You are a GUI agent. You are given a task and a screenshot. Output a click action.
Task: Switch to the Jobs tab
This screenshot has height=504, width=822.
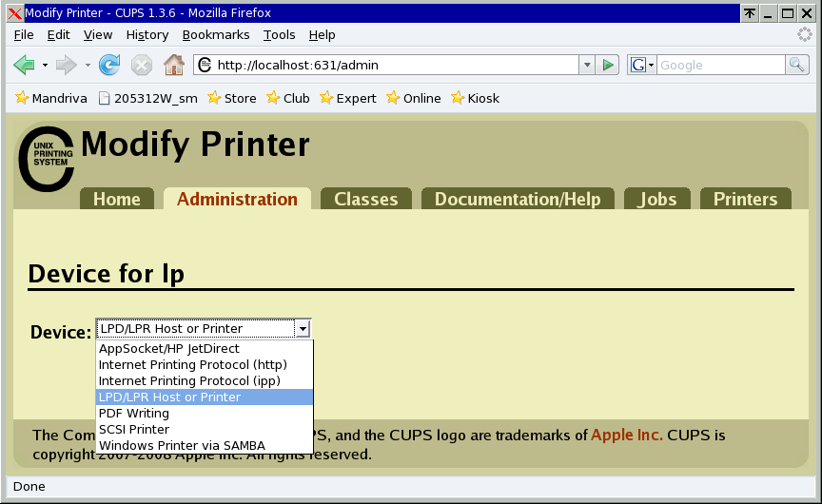pyautogui.click(x=656, y=199)
